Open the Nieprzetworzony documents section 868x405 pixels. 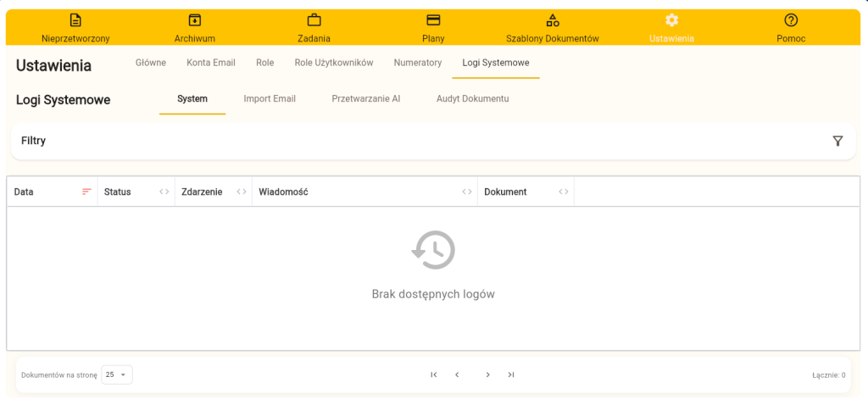click(x=75, y=28)
